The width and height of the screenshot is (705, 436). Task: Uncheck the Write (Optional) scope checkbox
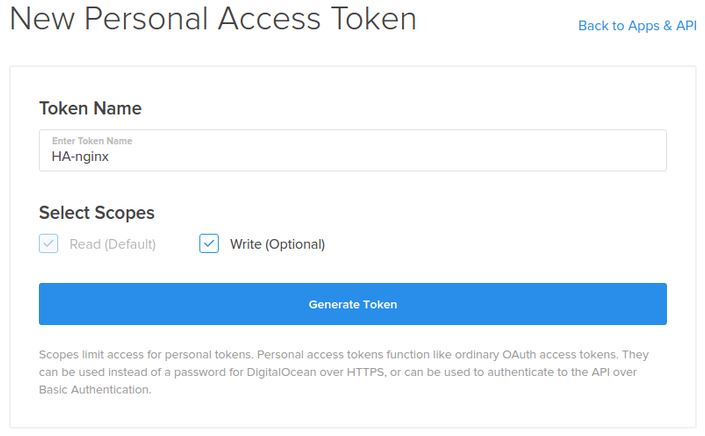209,243
